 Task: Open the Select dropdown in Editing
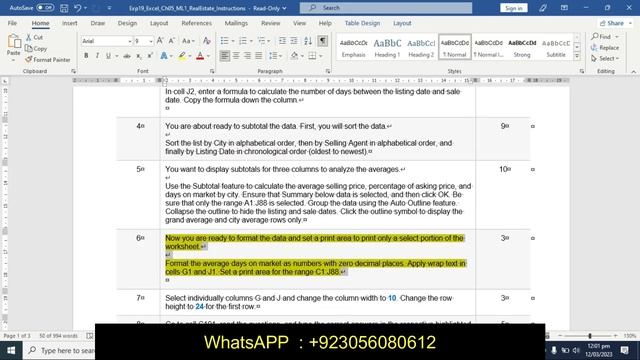point(605,58)
